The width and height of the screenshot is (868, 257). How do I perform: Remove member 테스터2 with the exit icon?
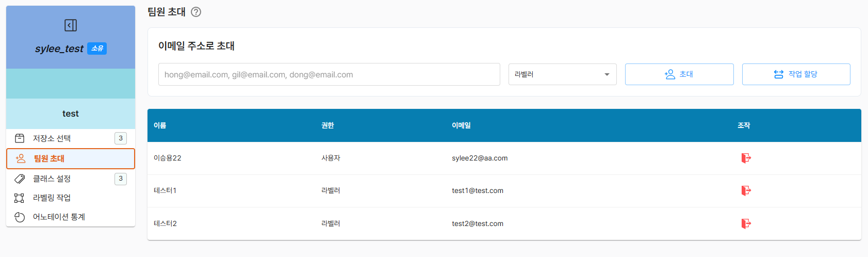coord(746,223)
